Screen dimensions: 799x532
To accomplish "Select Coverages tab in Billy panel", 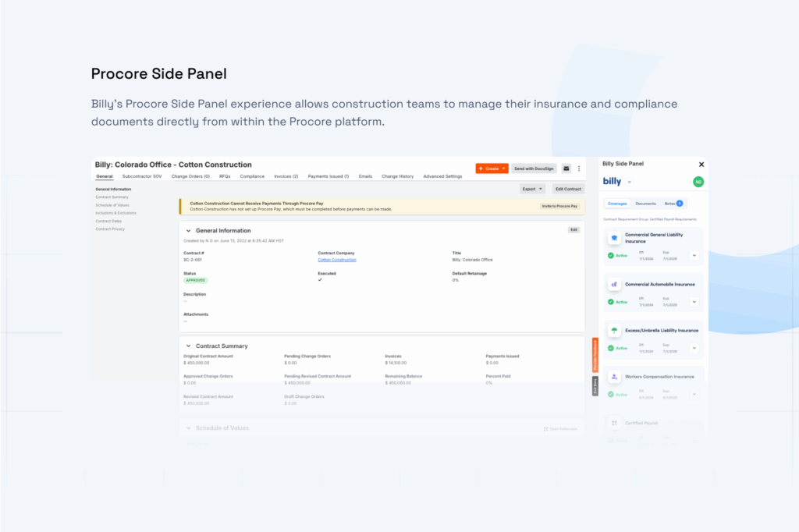I will (x=617, y=204).
